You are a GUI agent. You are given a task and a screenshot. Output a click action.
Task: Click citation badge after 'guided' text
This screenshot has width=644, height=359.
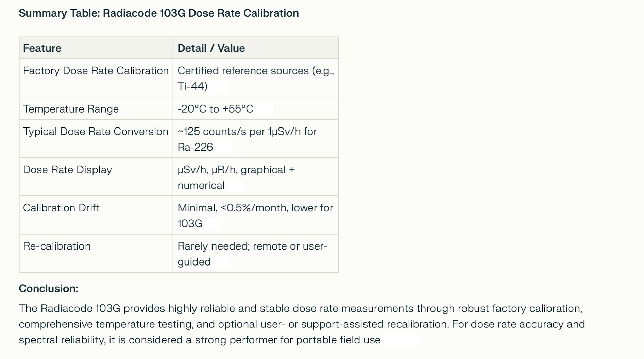(x=221, y=262)
